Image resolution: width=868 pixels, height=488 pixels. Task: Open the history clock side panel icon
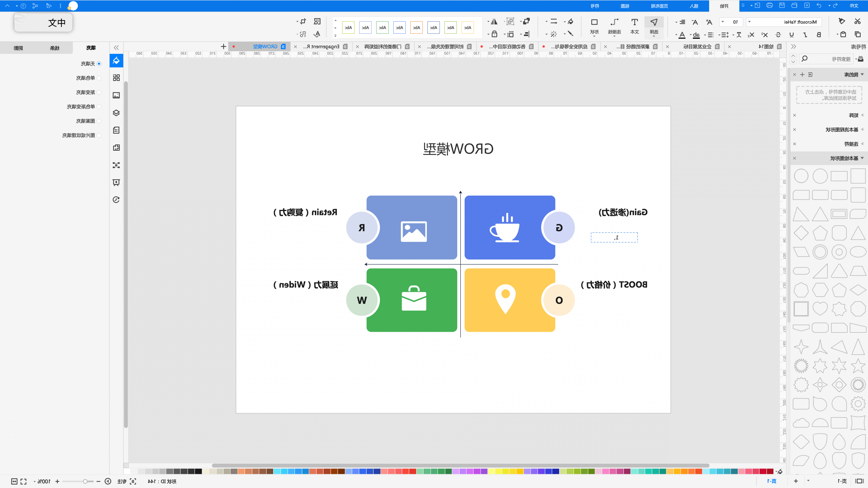point(116,200)
